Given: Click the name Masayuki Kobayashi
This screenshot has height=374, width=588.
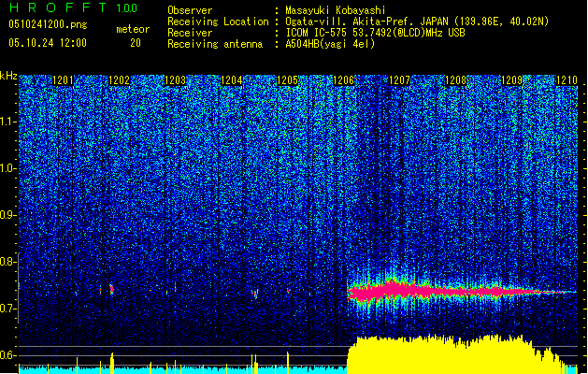Looking at the screenshot, I should click(336, 10).
